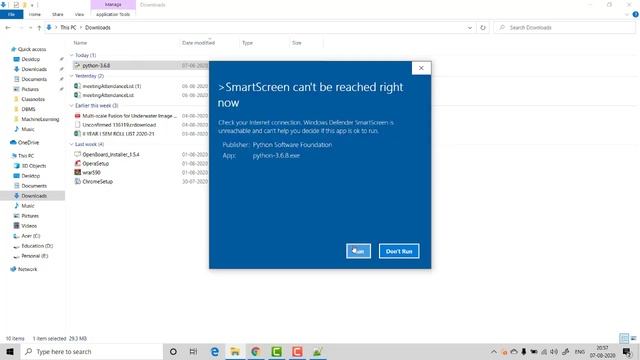Go up one folder level arrow
This screenshot has height=360, width=640.
(39, 27)
